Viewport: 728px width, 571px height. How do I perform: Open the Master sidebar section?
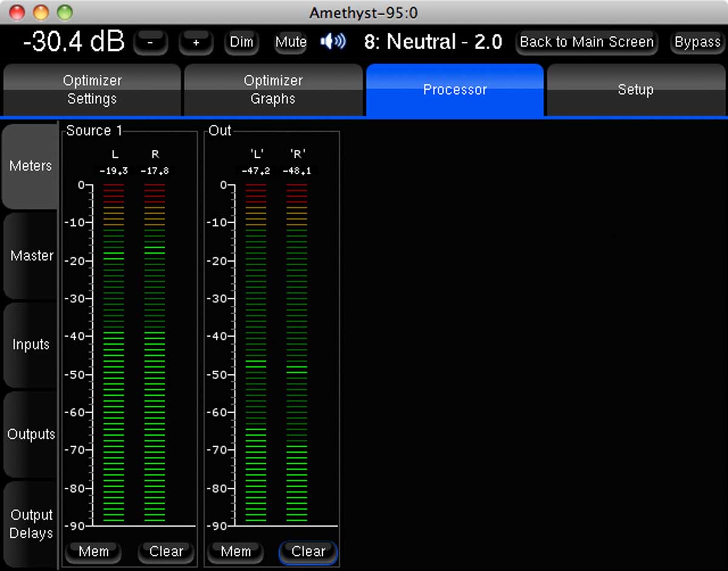coord(31,255)
